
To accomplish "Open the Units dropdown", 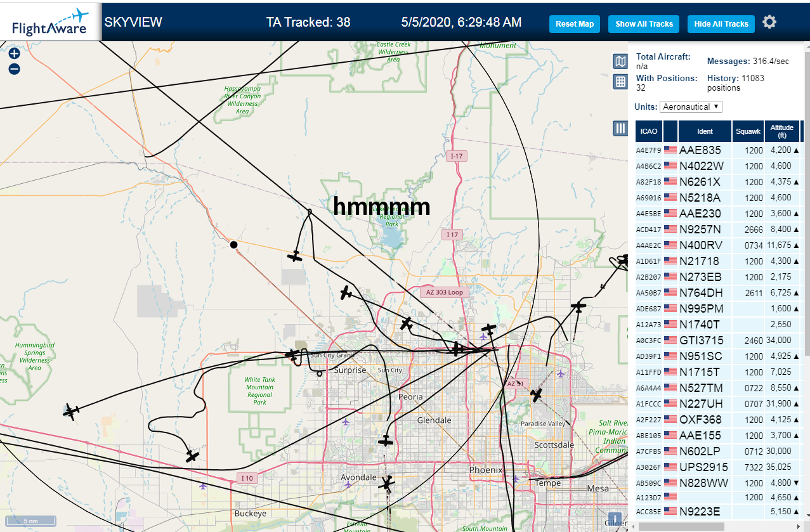I will tap(691, 107).
